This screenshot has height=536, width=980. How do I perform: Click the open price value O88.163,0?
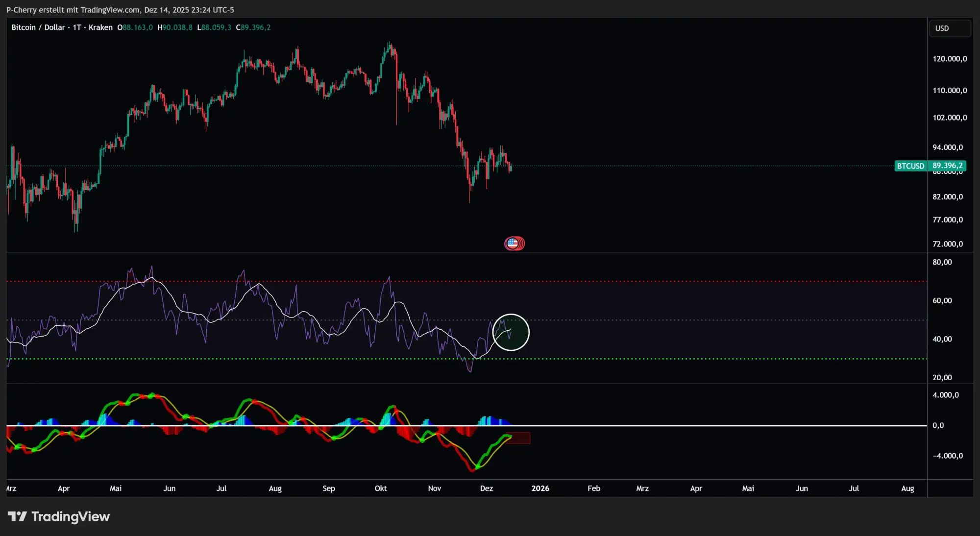point(135,27)
